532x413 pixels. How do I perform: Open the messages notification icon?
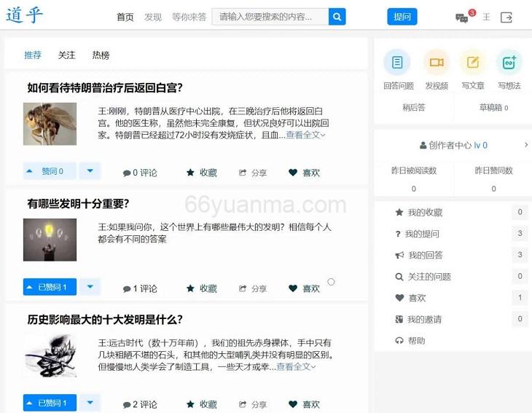point(462,17)
